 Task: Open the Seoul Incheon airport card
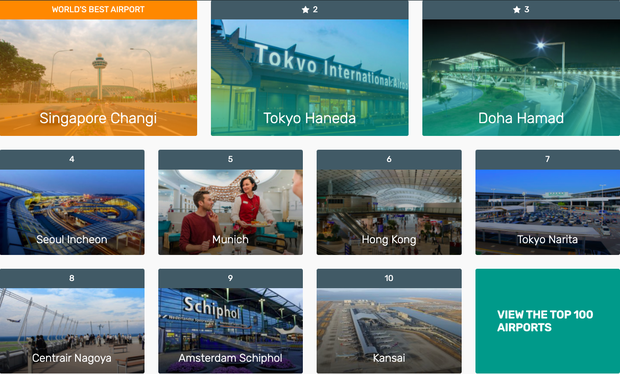pyautogui.click(x=72, y=212)
